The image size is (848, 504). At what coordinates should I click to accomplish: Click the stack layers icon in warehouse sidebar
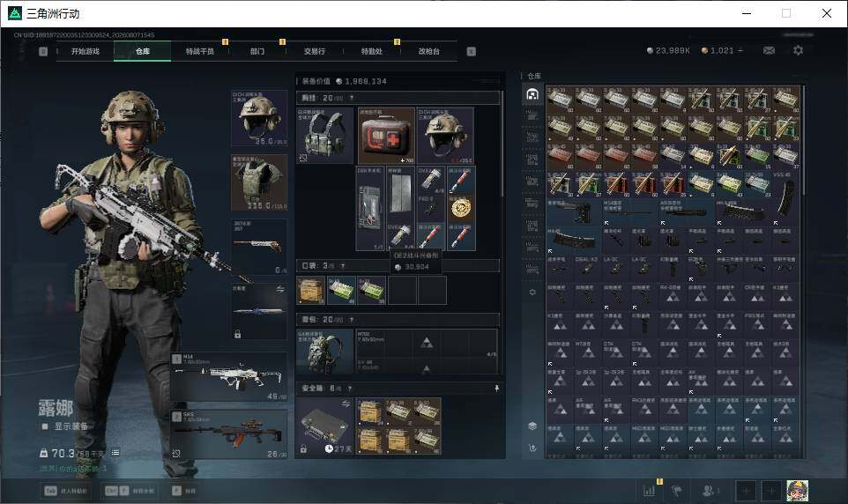point(532,426)
